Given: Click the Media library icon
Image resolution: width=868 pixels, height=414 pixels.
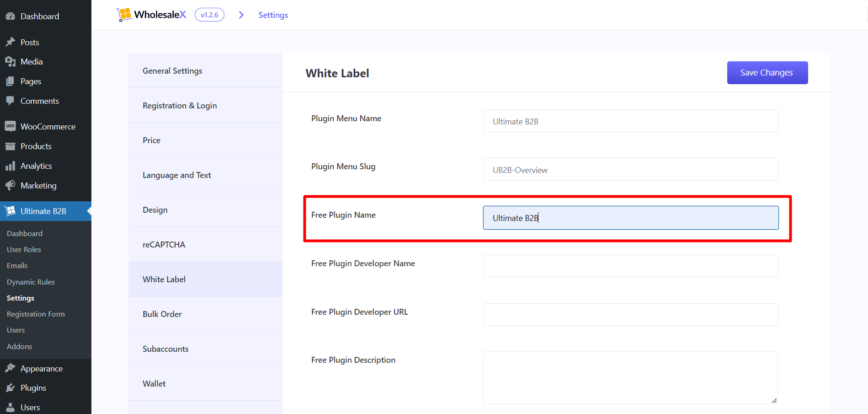Looking at the screenshot, I should (x=11, y=61).
